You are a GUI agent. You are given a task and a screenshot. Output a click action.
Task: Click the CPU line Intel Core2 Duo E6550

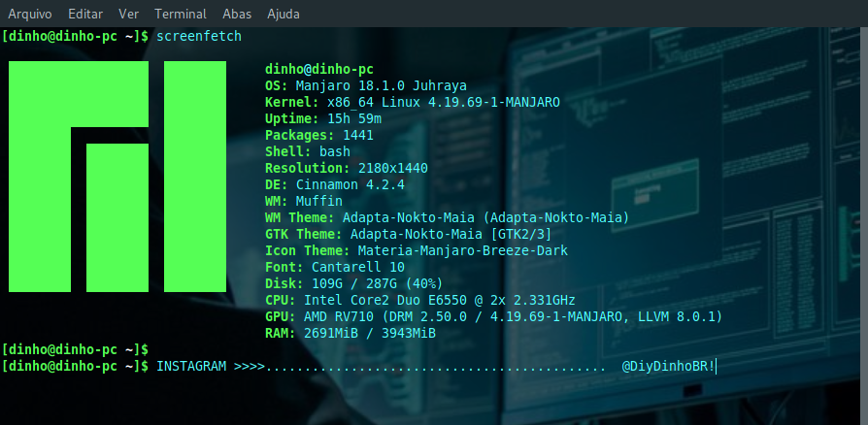point(420,301)
